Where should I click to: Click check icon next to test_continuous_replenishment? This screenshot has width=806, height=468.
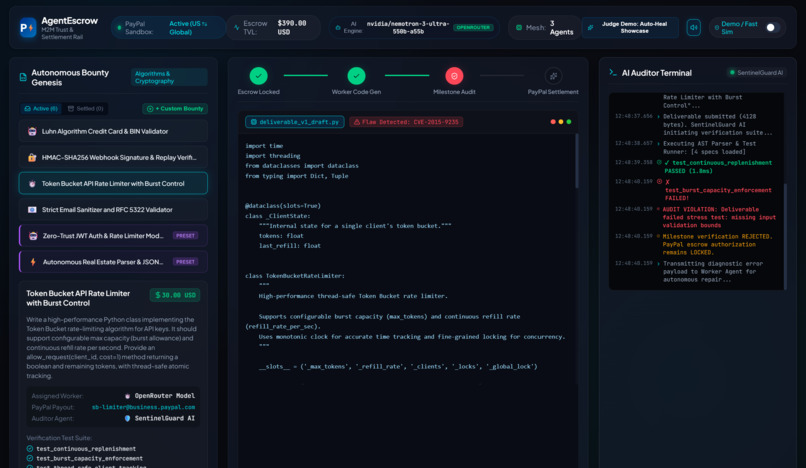pos(30,448)
